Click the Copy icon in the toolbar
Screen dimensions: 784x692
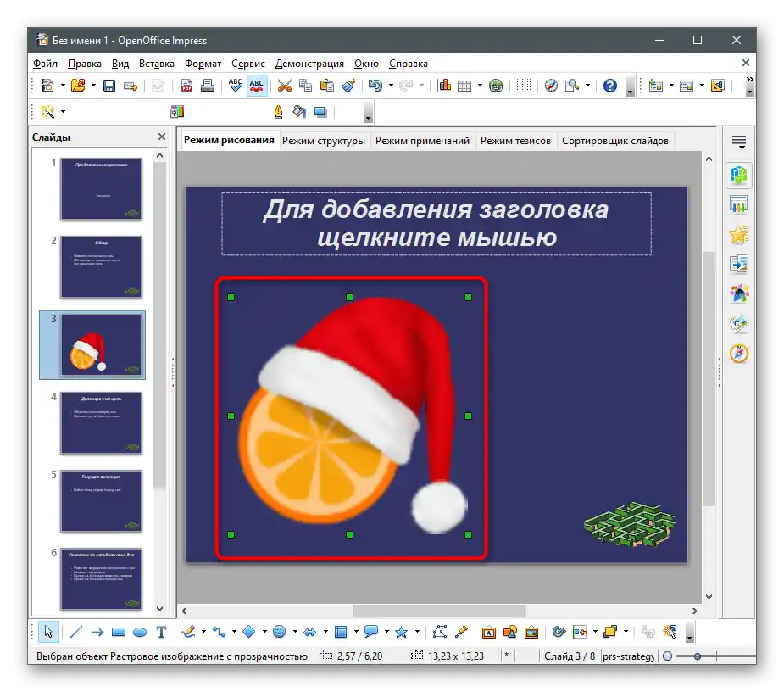[305, 86]
